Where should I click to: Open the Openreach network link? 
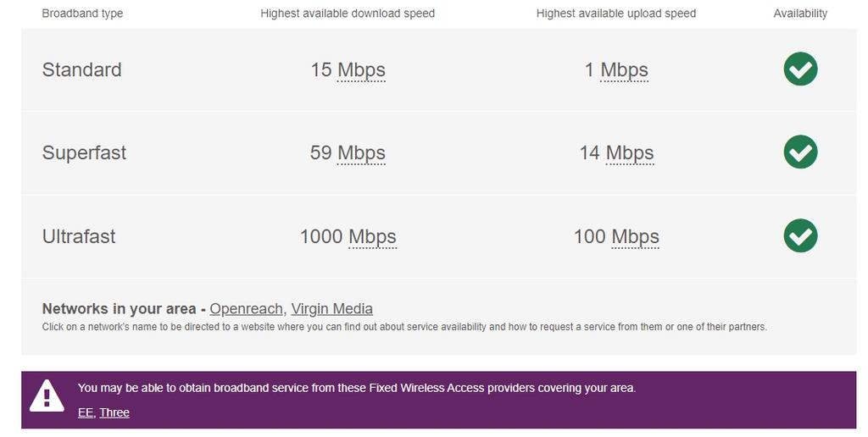pyautogui.click(x=247, y=308)
